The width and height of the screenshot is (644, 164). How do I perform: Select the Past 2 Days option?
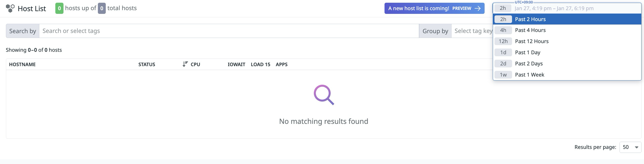tap(529, 63)
